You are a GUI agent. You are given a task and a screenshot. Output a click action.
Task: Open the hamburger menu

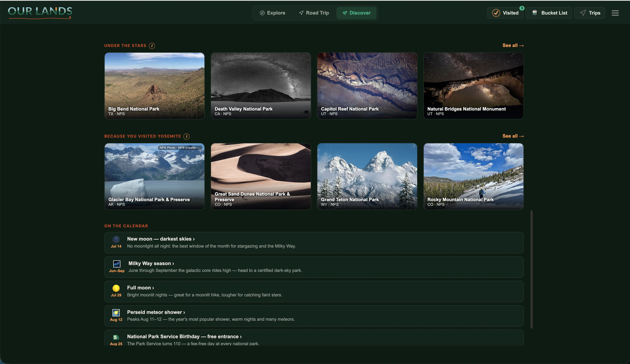click(615, 13)
